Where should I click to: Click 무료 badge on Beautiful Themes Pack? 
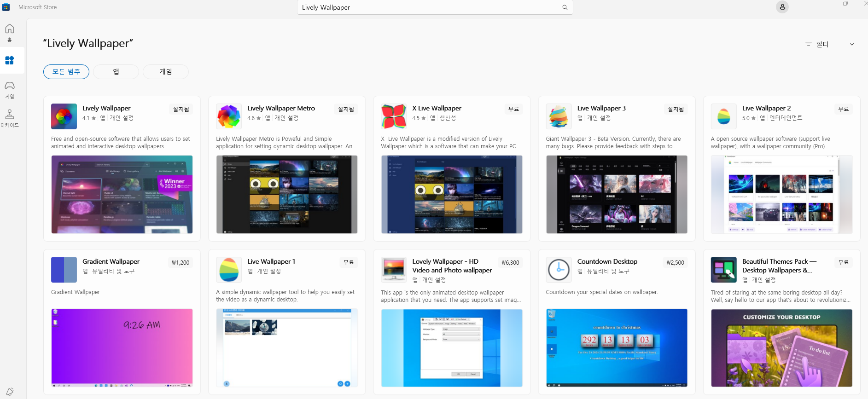click(x=844, y=262)
